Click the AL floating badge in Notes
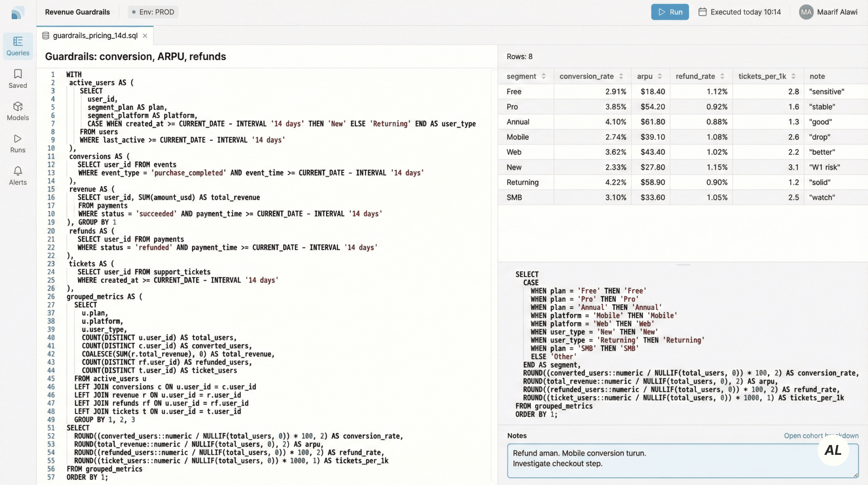Viewport: 868px width, 485px height. pos(833,450)
